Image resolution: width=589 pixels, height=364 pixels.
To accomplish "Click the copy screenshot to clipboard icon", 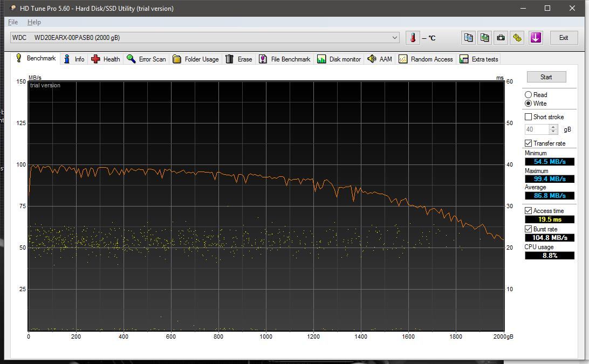I will (484, 38).
